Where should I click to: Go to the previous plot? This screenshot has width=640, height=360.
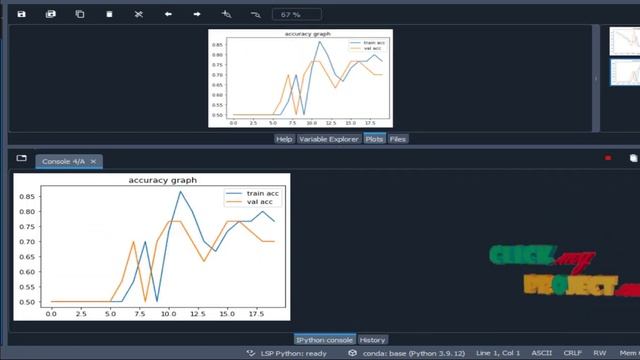(x=168, y=14)
